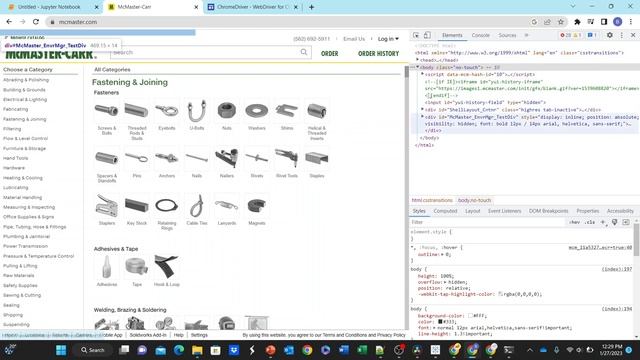Add a new style rule with plus icon
The width and height of the screenshot is (640, 360).
[x=603, y=222]
